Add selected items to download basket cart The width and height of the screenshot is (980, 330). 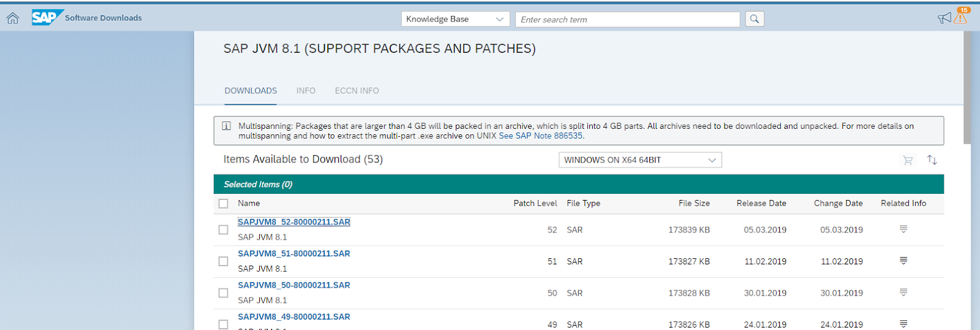click(908, 160)
